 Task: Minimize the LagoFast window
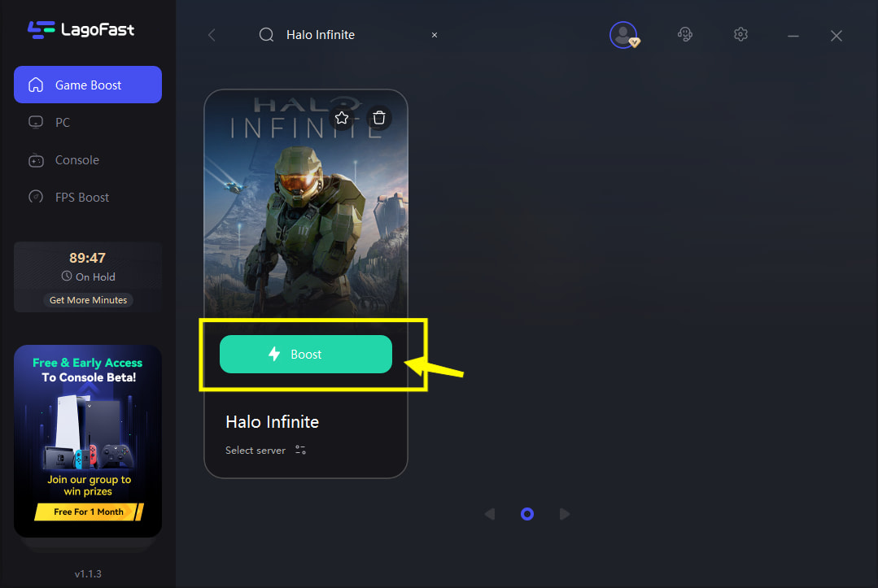793,36
